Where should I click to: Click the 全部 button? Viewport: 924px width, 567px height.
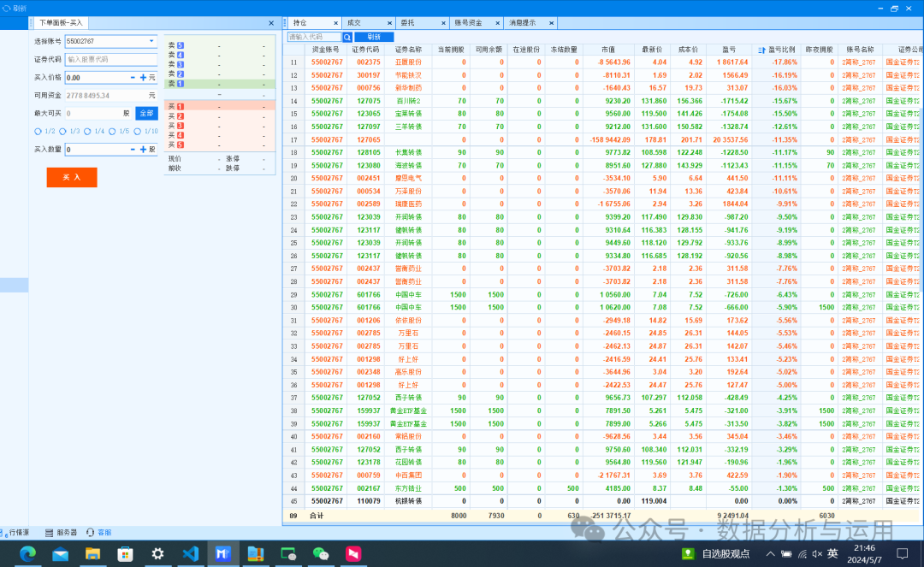146,113
